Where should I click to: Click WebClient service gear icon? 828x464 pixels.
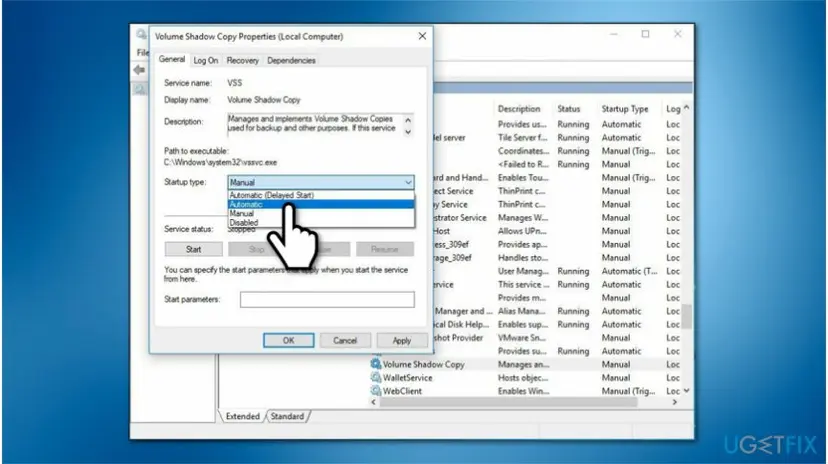[x=375, y=391]
